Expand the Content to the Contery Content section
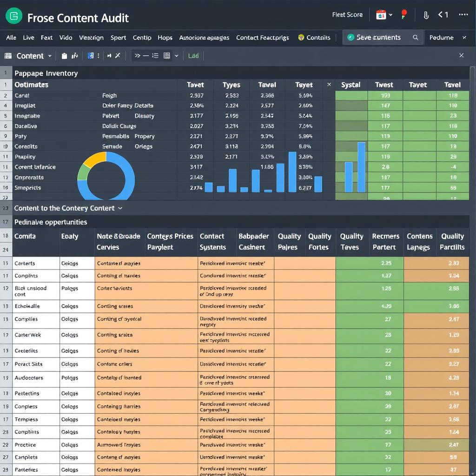This screenshot has height=476, width=476. [120, 208]
